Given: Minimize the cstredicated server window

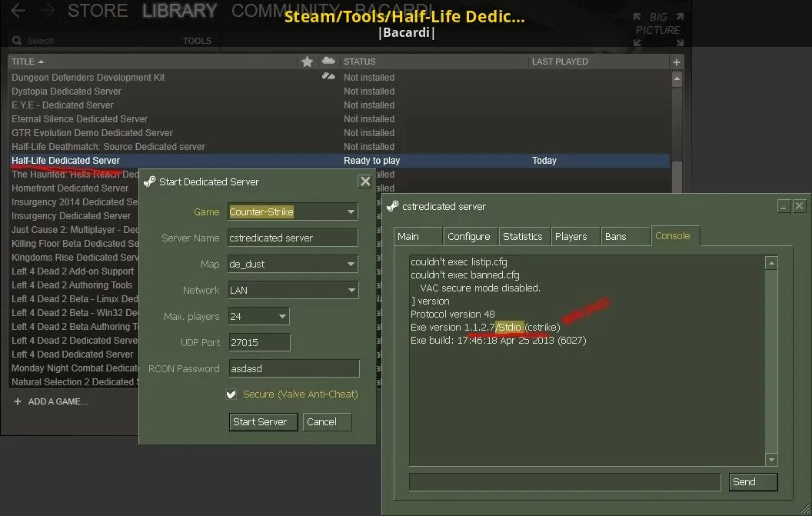Looking at the screenshot, I should click(x=784, y=206).
